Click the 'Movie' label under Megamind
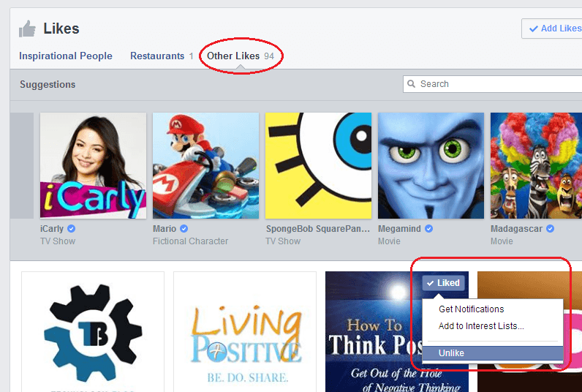The height and width of the screenshot is (392, 582). pyautogui.click(x=389, y=241)
